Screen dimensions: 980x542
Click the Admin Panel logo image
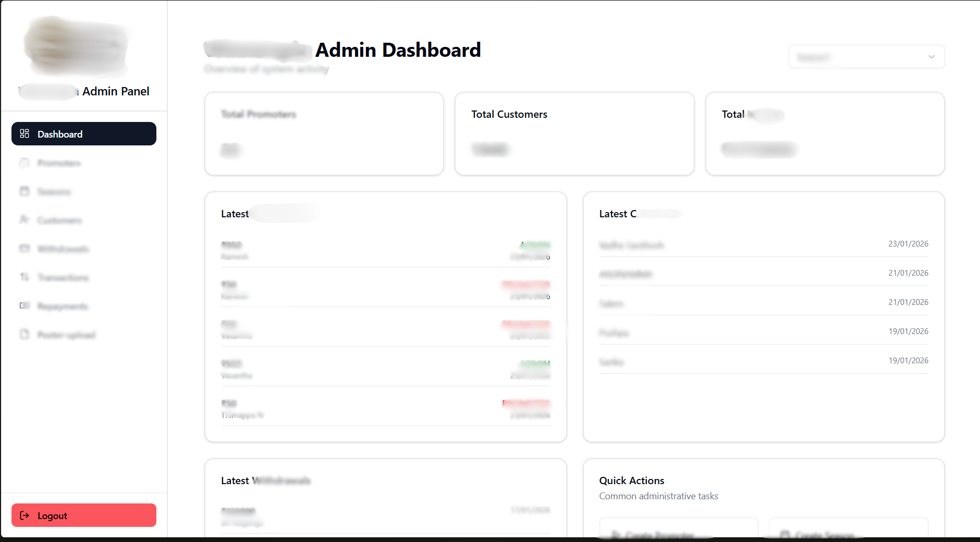pos(77,46)
